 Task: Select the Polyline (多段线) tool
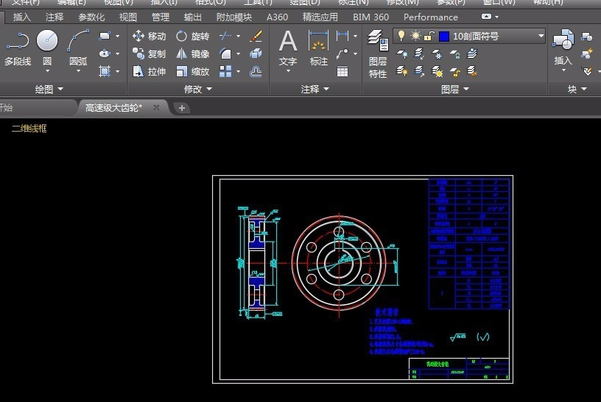18,48
